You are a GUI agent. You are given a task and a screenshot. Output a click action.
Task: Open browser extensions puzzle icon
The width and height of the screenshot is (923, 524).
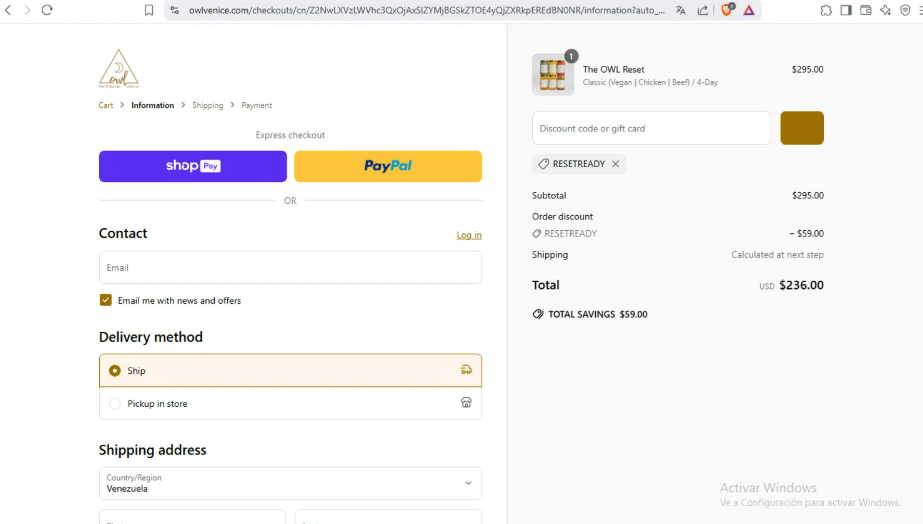click(826, 10)
